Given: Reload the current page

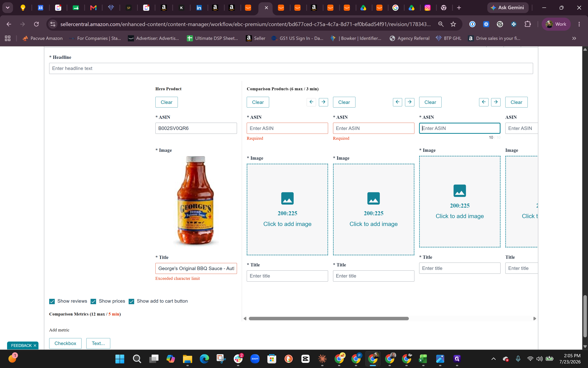Looking at the screenshot, I should (x=36, y=24).
